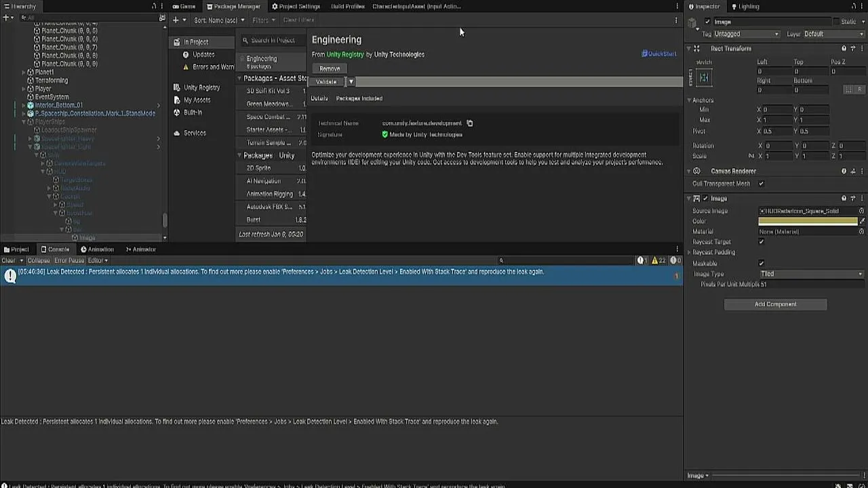
Task: Click Rect Transform blueprint mode button
Action: pos(848,89)
